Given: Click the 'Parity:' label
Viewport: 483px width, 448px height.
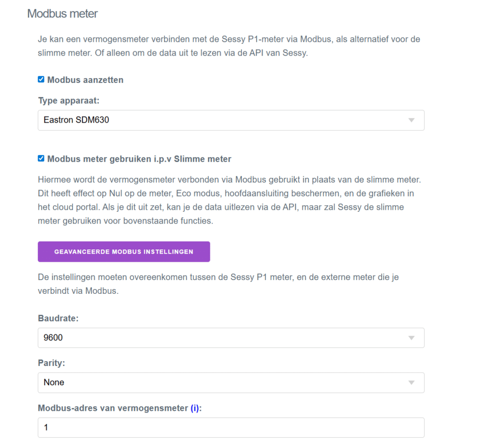Looking at the screenshot, I should click(51, 364).
